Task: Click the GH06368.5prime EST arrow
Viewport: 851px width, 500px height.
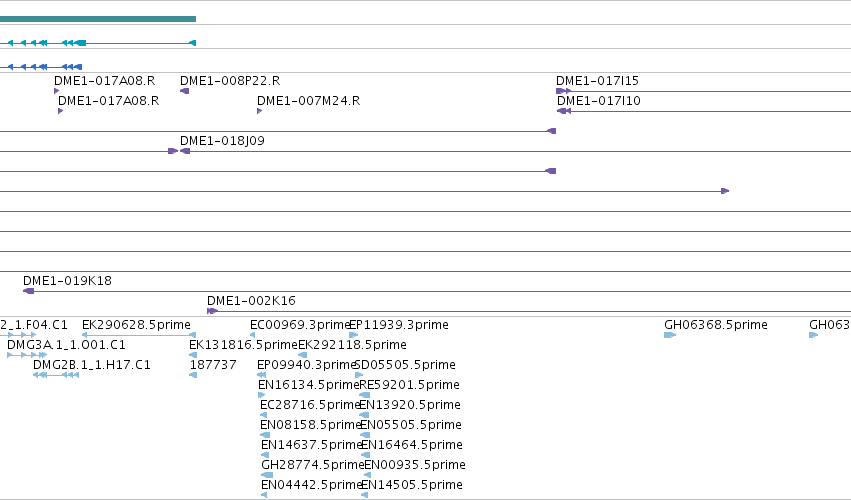Action: [670, 335]
